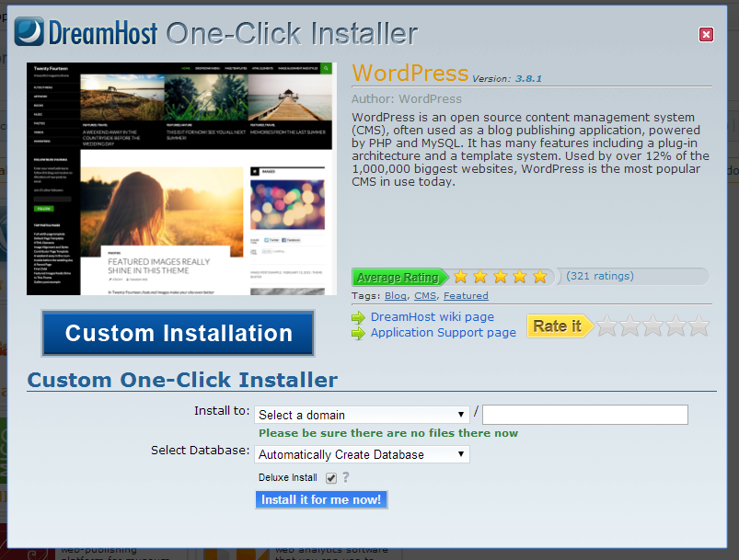The height and width of the screenshot is (560, 739).
Task: Click the green arrow beside Application Support page
Action: point(359,334)
